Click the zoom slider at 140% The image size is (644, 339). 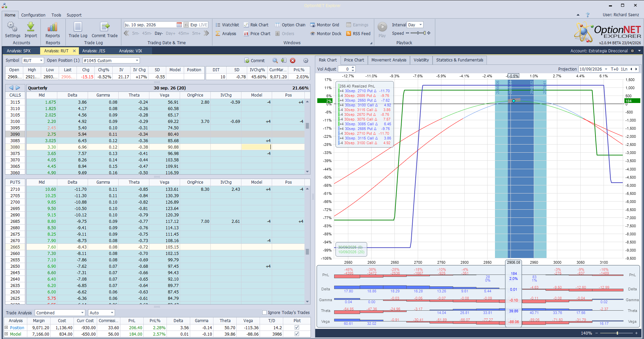[x=617, y=333]
